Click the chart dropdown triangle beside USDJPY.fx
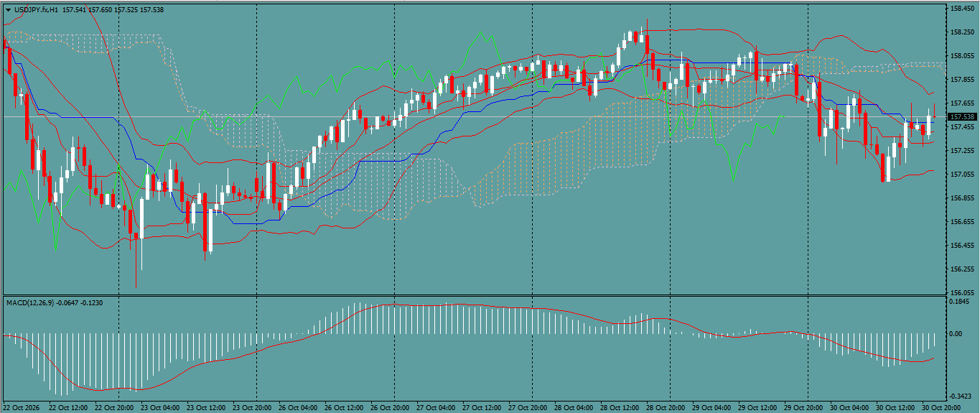The height and width of the screenshot is (413, 980). 8,9
